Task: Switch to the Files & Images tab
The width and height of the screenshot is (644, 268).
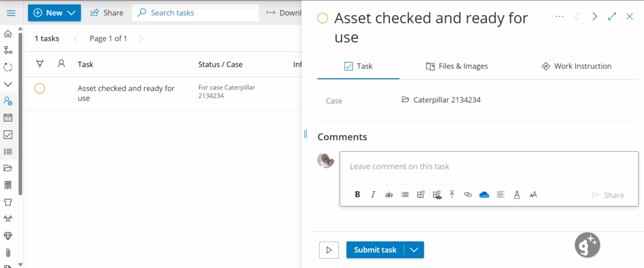Action: [x=456, y=66]
